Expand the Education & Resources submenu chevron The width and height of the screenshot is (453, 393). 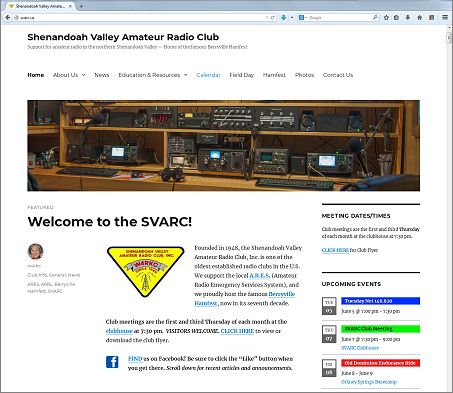[186, 75]
